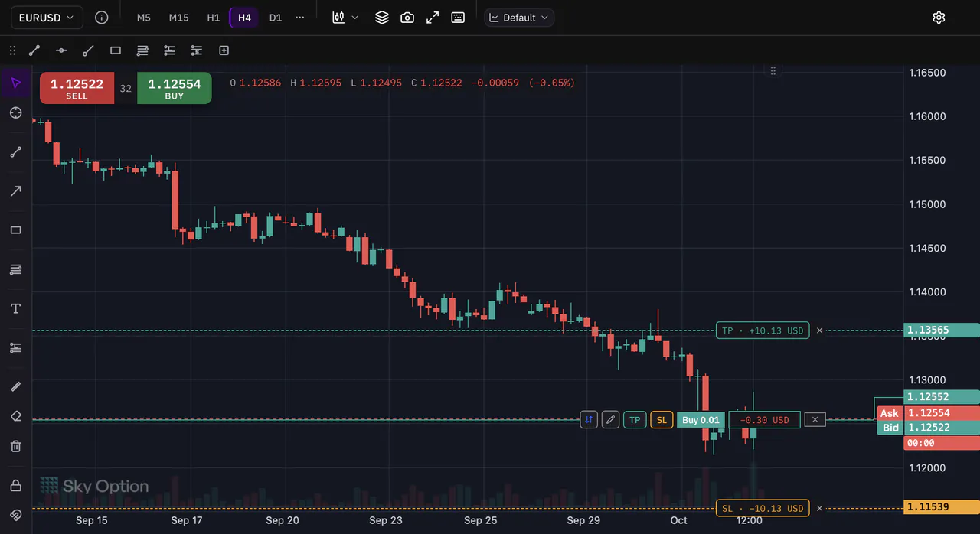Take a chart snapshot with camera icon

point(407,17)
